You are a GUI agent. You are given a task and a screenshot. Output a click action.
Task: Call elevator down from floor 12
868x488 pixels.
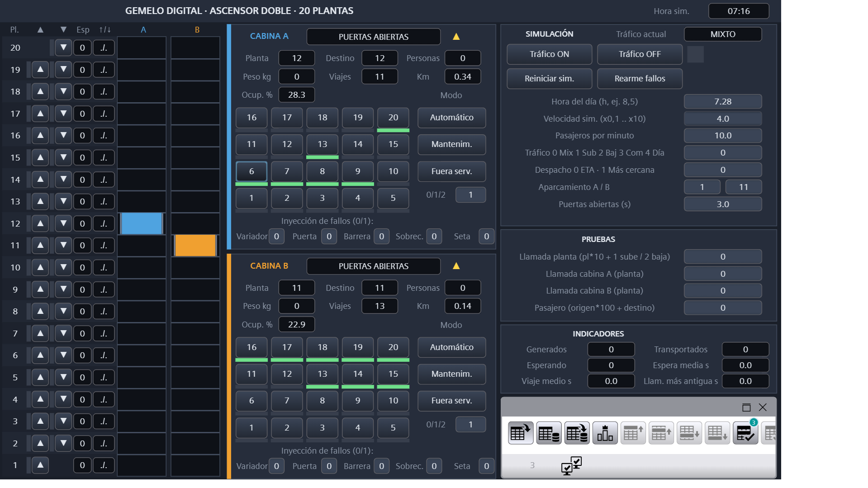click(63, 223)
